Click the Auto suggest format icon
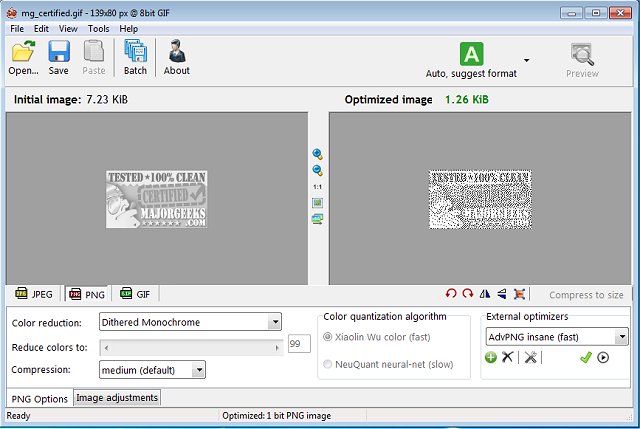Viewport: 640px width, 429px height. click(471, 54)
